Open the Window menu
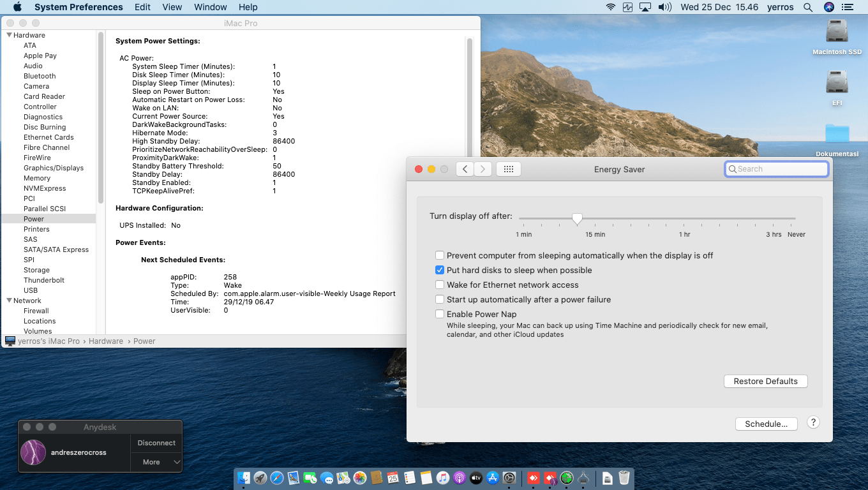The height and width of the screenshot is (490, 868). pyautogui.click(x=210, y=7)
